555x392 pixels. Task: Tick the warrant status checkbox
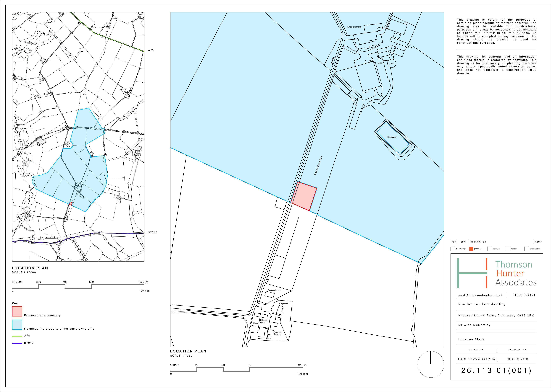(490, 249)
